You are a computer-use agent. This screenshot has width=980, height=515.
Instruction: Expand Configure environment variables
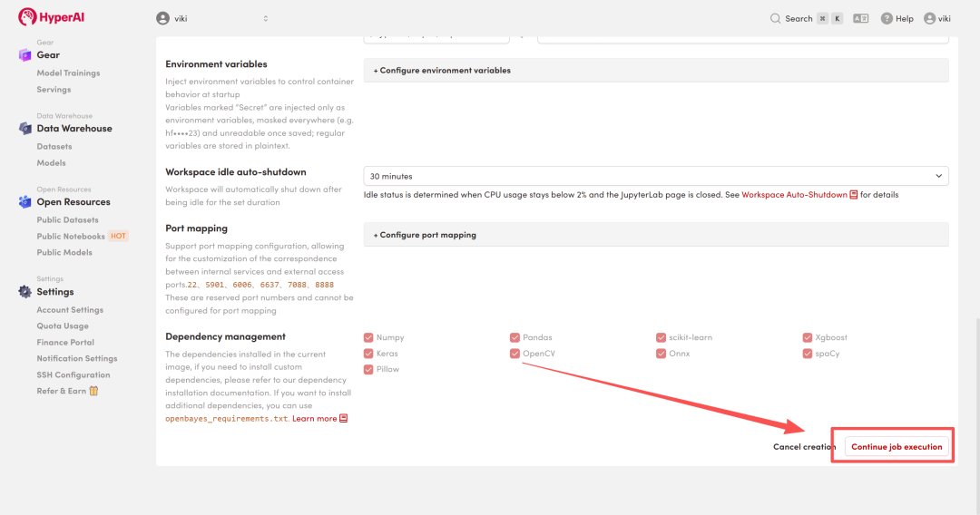pyautogui.click(x=656, y=71)
